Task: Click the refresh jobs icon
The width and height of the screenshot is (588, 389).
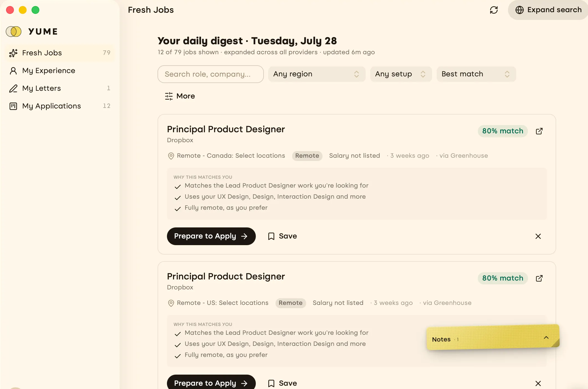Action: tap(494, 10)
